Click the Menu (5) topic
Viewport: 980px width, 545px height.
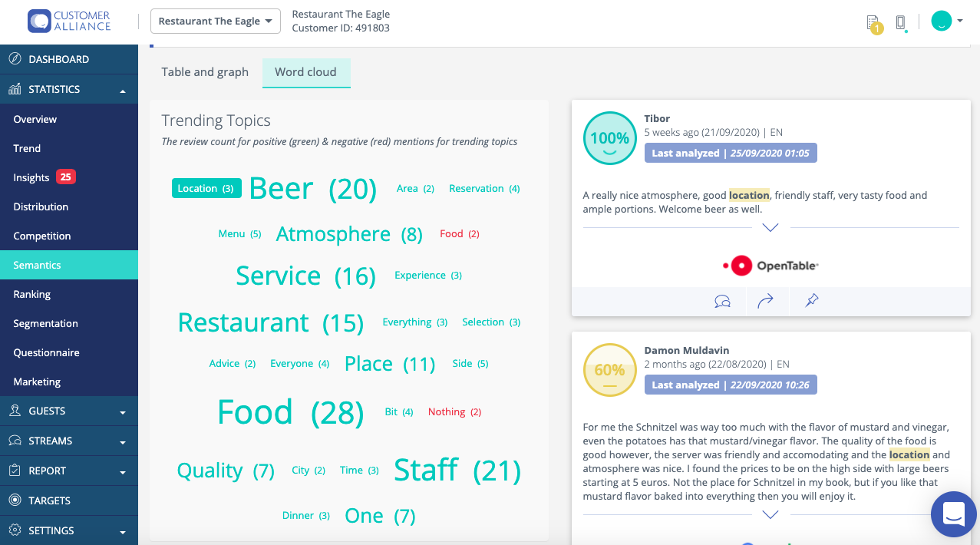pyautogui.click(x=239, y=233)
